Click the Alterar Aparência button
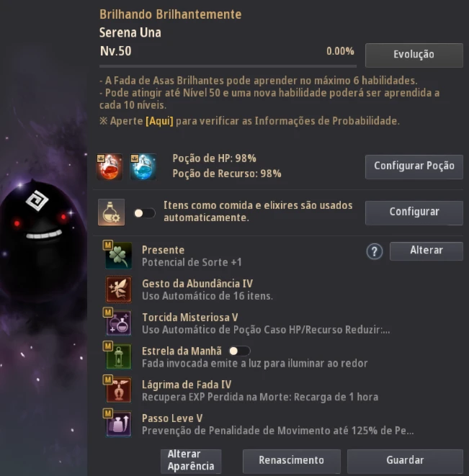The image size is (469, 476). (x=191, y=461)
